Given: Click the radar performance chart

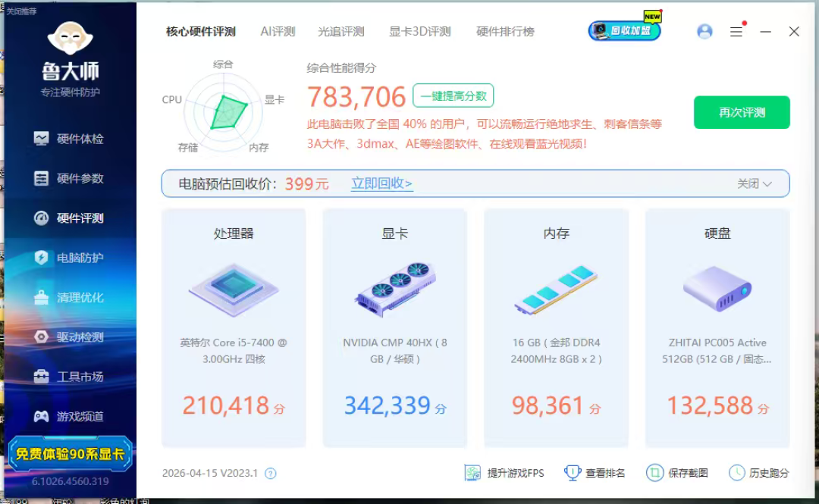Looking at the screenshot, I should point(224,111).
